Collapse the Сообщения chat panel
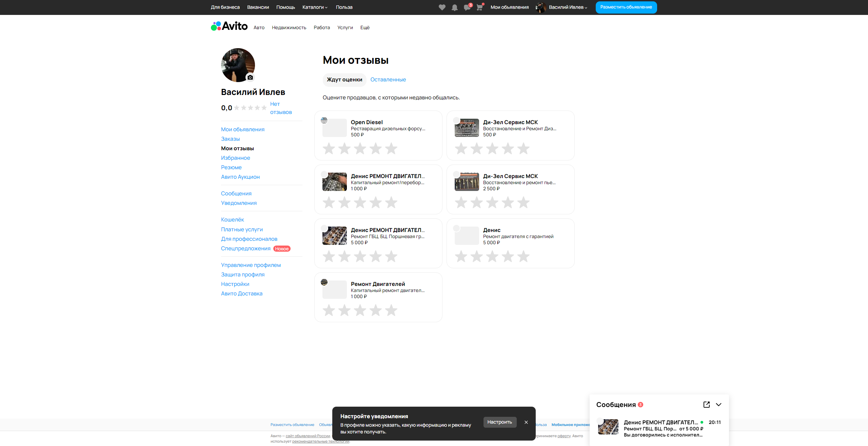The width and height of the screenshot is (868, 446). pos(718,404)
